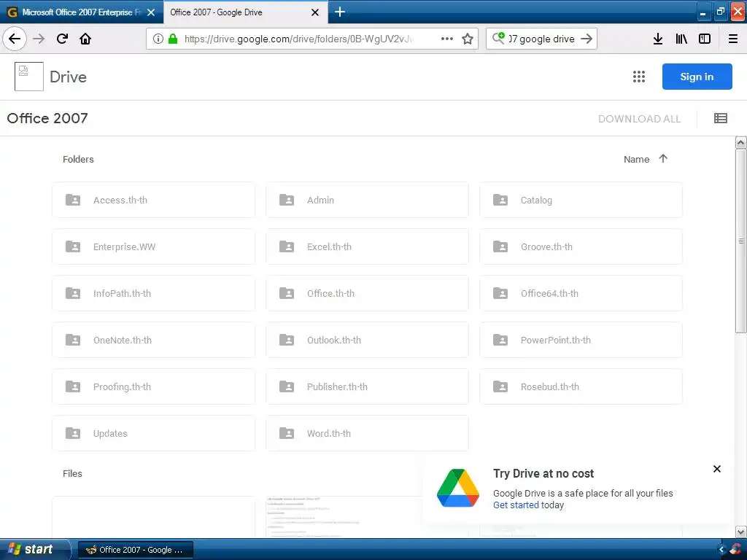Image resolution: width=747 pixels, height=560 pixels.
Task: Click the Drive logo image in the header
Action: 28,76
